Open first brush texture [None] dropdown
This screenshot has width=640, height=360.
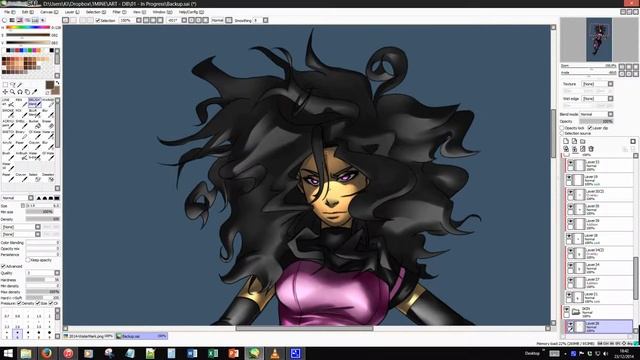coord(38,227)
